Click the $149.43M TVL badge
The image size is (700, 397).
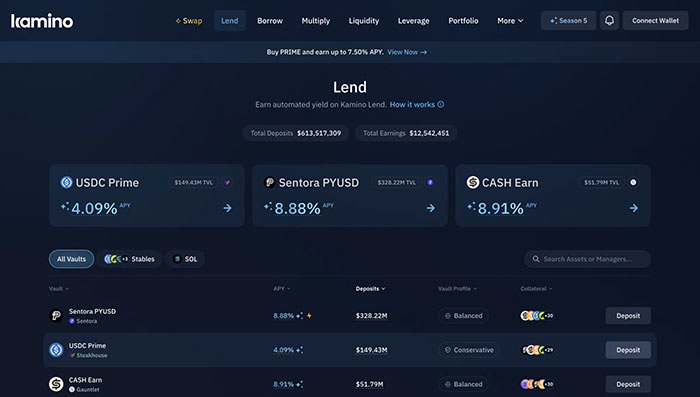coord(193,182)
